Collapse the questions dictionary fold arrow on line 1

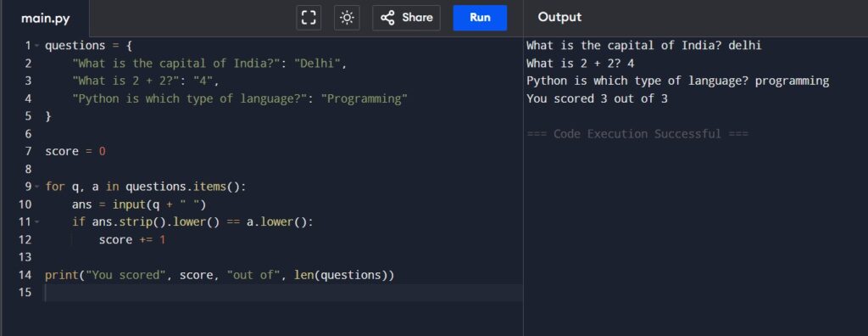pyautogui.click(x=36, y=46)
